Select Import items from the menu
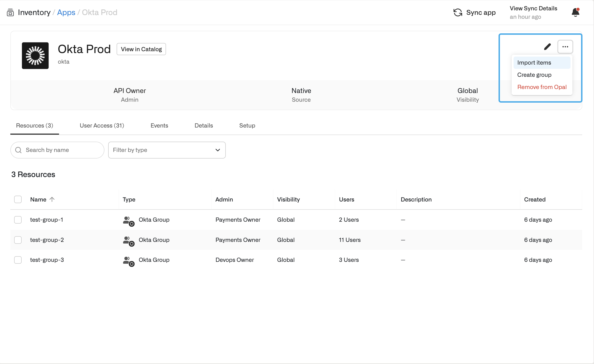 [534, 63]
